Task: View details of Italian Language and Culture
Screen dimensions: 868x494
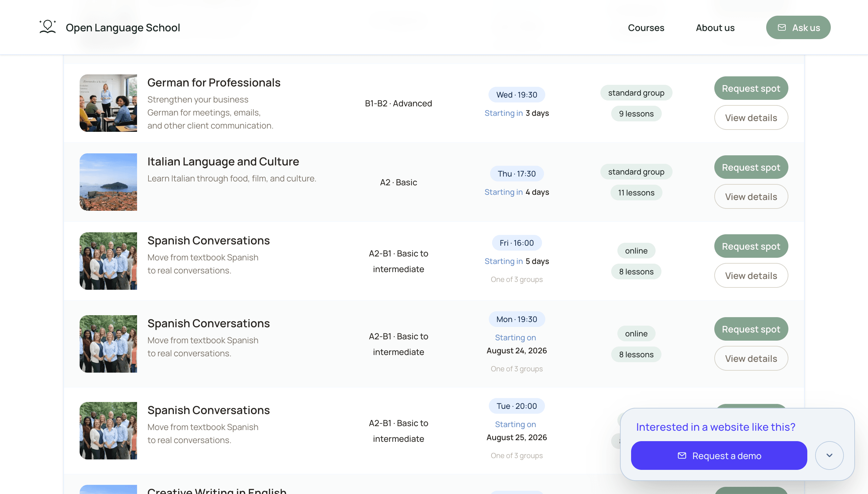Action: (x=751, y=196)
